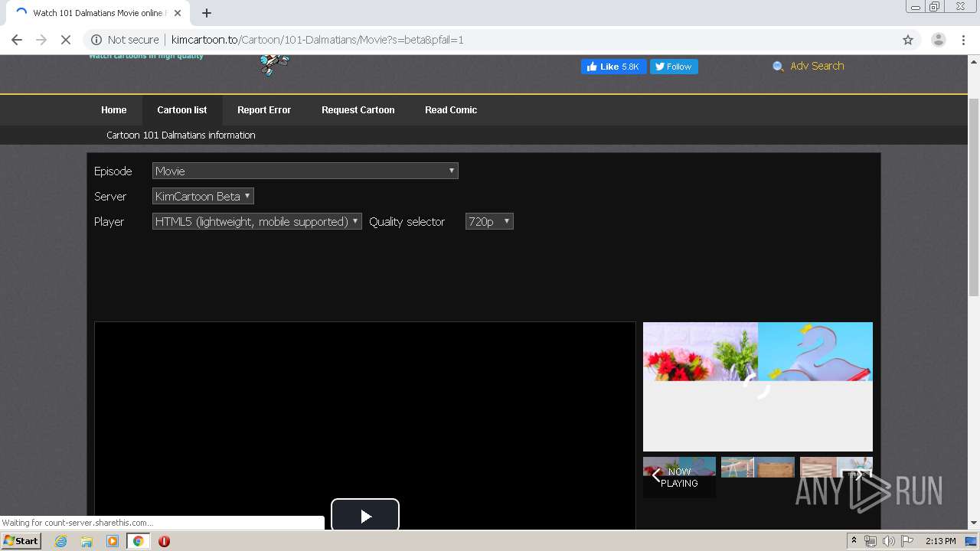Show hidden tray icons arrow
980x551 pixels.
point(854,541)
